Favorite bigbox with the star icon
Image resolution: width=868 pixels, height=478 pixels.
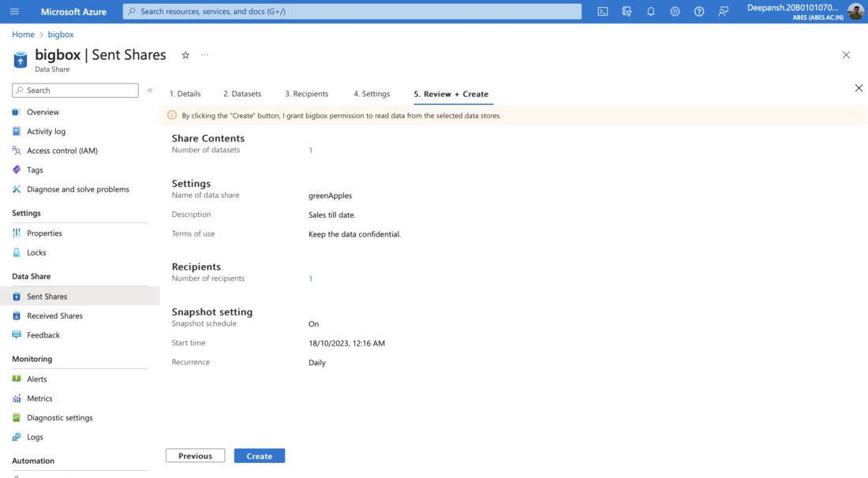pyautogui.click(x=185, y=54)
